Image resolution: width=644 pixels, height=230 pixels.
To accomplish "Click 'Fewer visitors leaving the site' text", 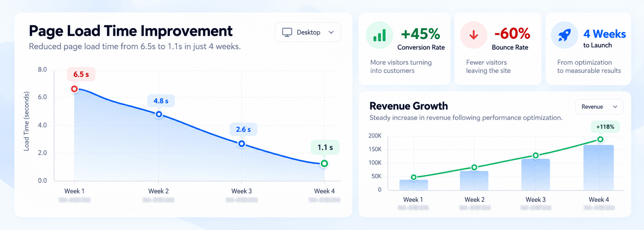I will (x=488, y=66).
